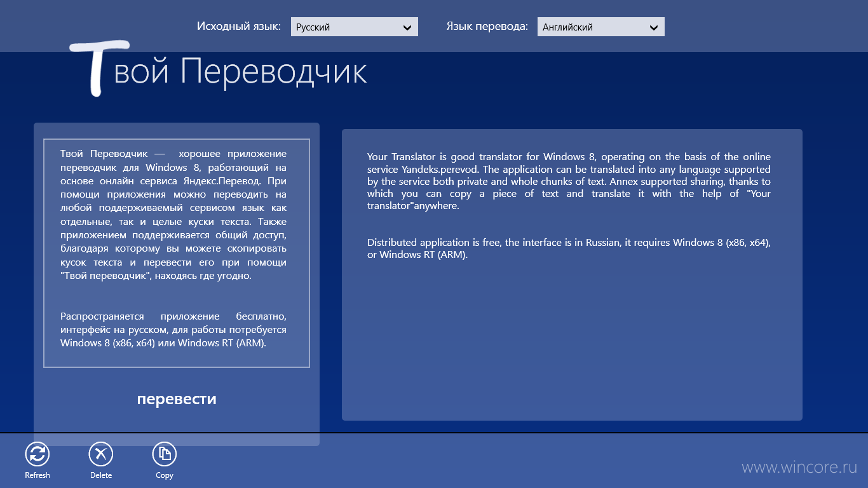Open the target language dropdown showing Английский

[601, 27]
